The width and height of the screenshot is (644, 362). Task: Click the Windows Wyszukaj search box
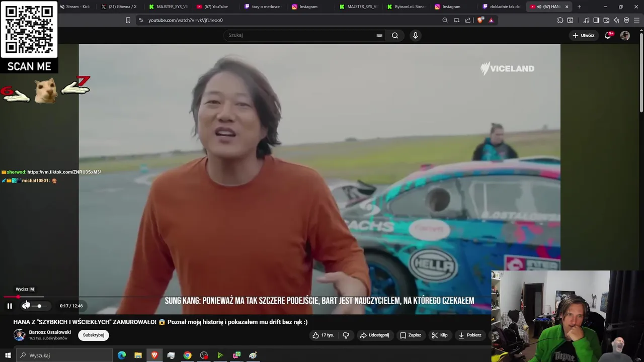tap(64, 355)
